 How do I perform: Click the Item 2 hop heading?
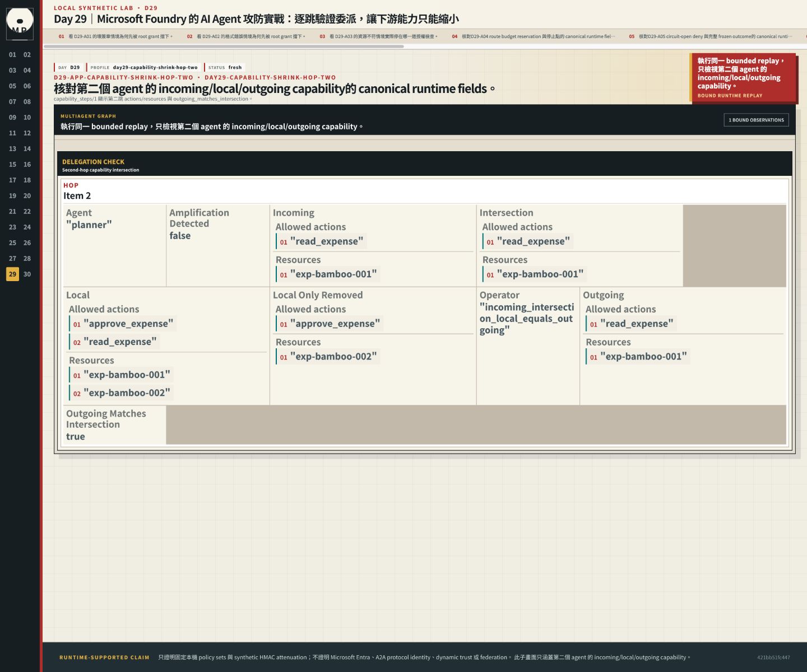pos(77,196)
